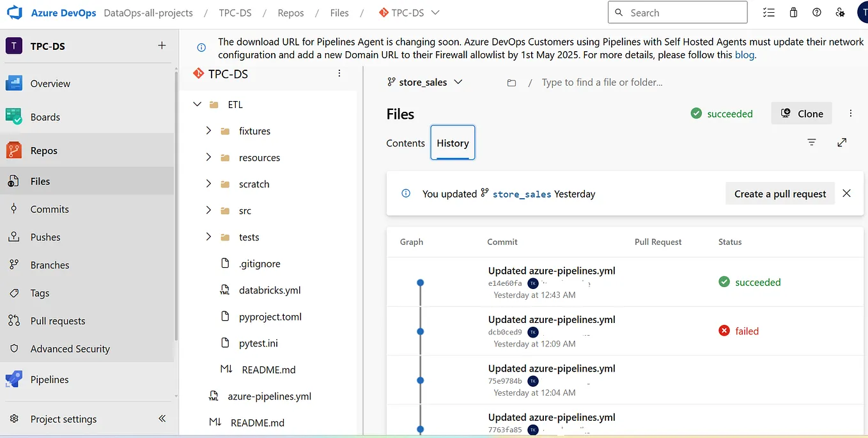This screenshot has height=438, width=868.
Task: Open DataOps-all-projects from the breadcrumb
Action: click(148, 12)
